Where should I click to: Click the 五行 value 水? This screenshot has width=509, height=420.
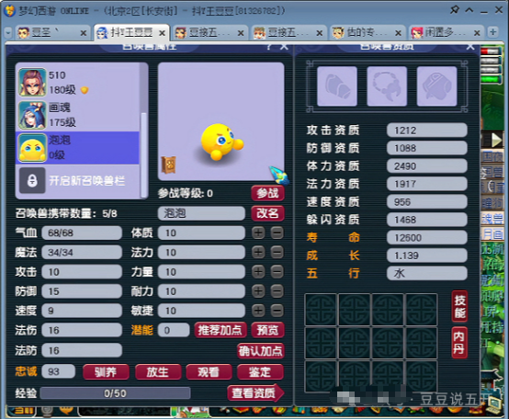point(427,273)
